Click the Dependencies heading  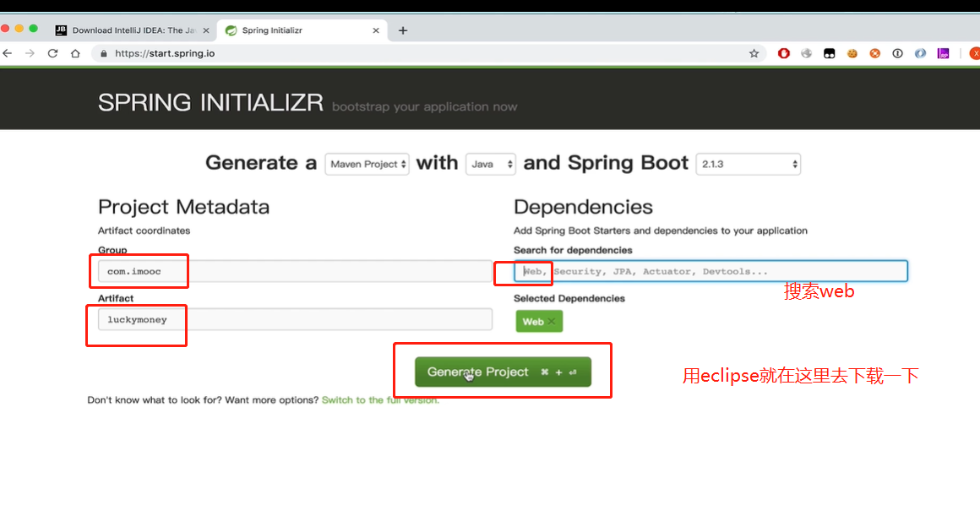click(x=583, y=207)
